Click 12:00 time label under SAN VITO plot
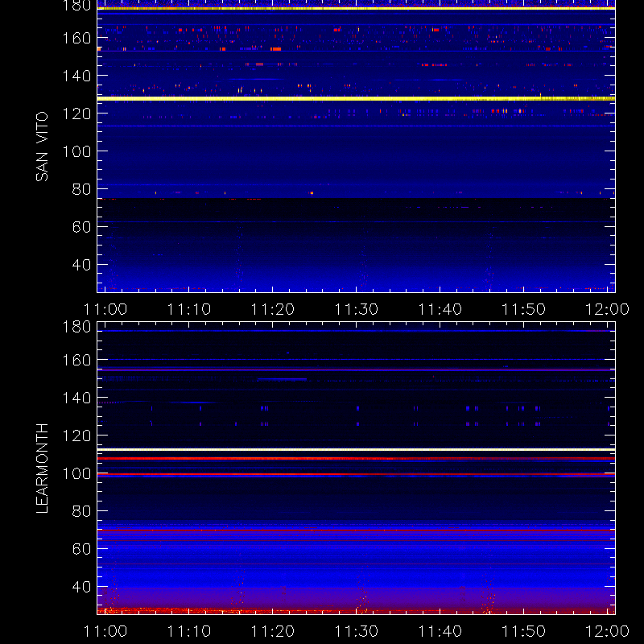 coord(608,309)
